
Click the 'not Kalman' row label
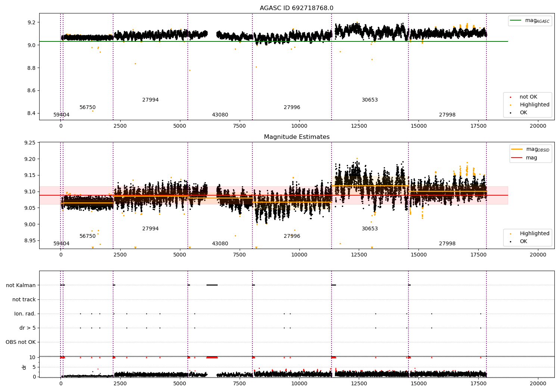21,285
